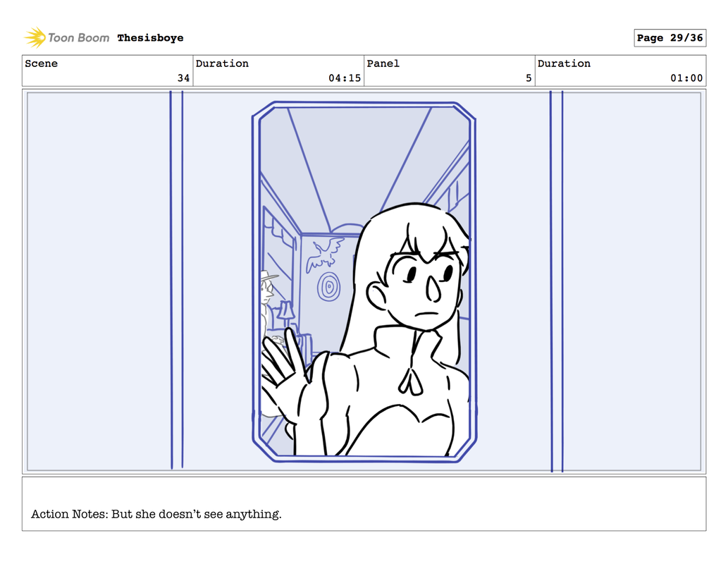Click the Duration label beside Panel
728x564 pixels.
tap(564, 63)
